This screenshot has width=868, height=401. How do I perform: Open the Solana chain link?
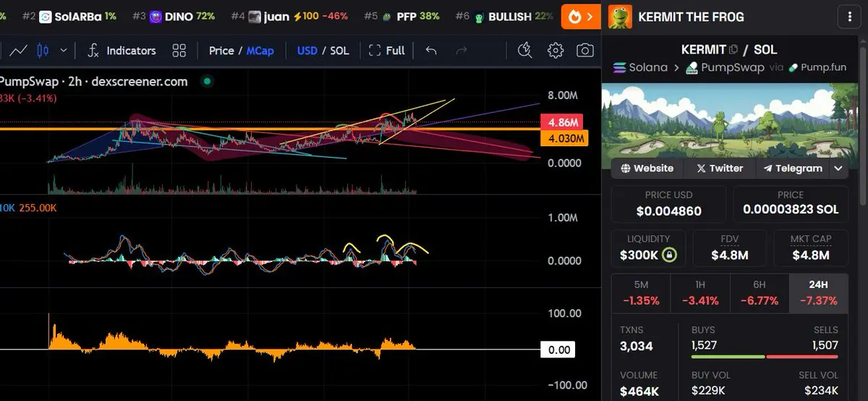(641, 67)
